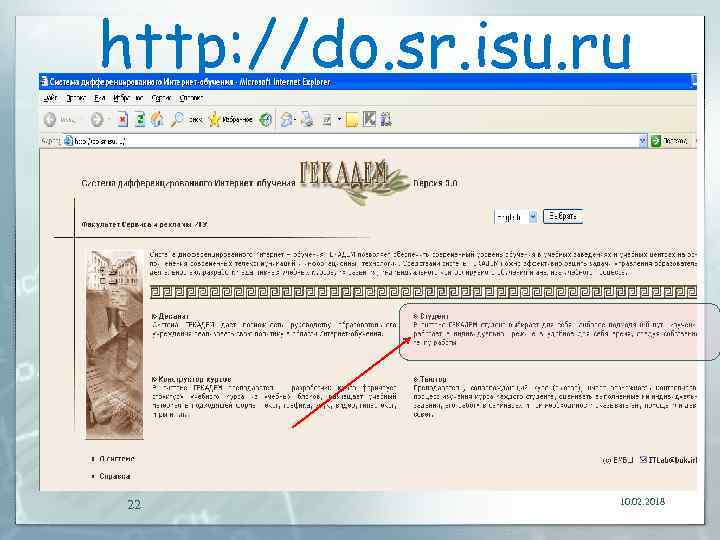
Task: Click inside the address bar field
Action: (x=351, y=141)
